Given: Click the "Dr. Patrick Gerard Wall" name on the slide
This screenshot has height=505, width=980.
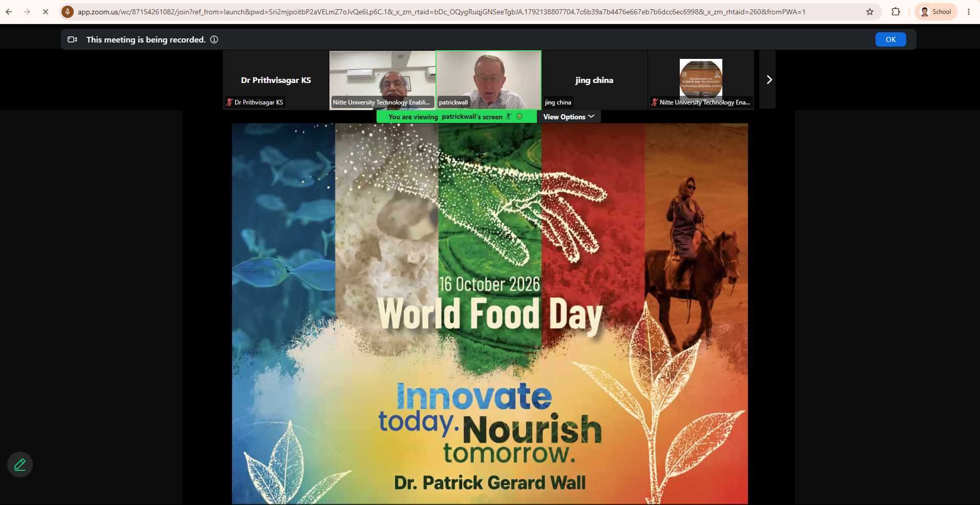Looking at the screenshot, I should (490, 482).
